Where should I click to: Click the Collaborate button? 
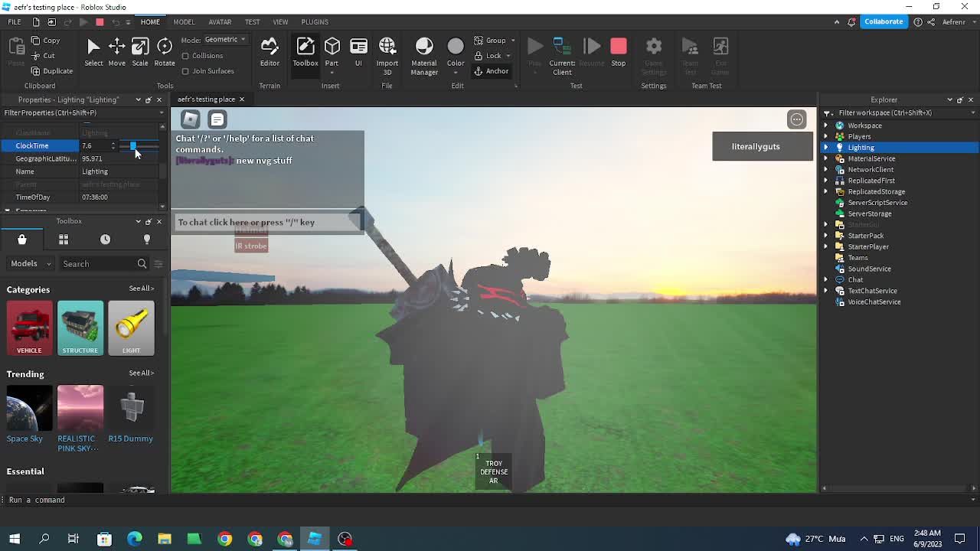tap(884, 21)
